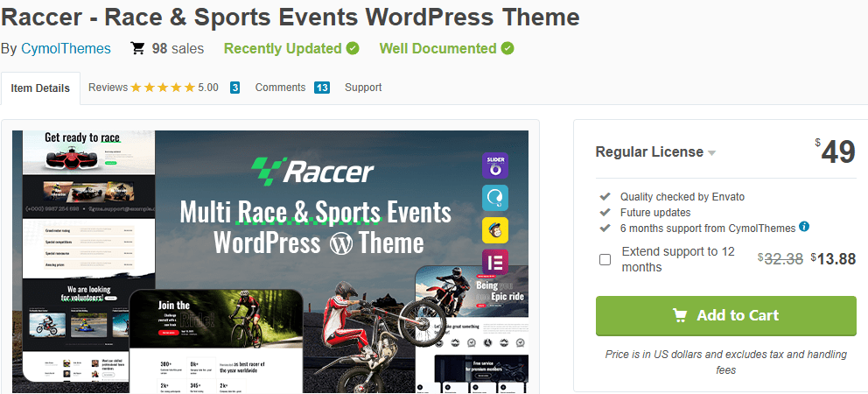Screen dimensions: 868x394
Task: Click the Elementor plugin icon
Action: (495, 262)
